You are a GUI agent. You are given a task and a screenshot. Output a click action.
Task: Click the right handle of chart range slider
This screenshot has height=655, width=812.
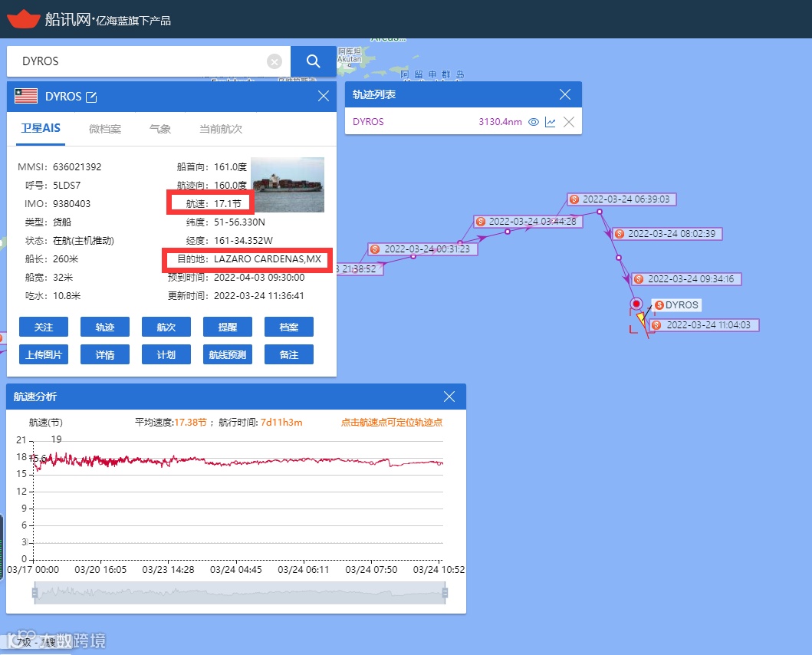(445, 593)
